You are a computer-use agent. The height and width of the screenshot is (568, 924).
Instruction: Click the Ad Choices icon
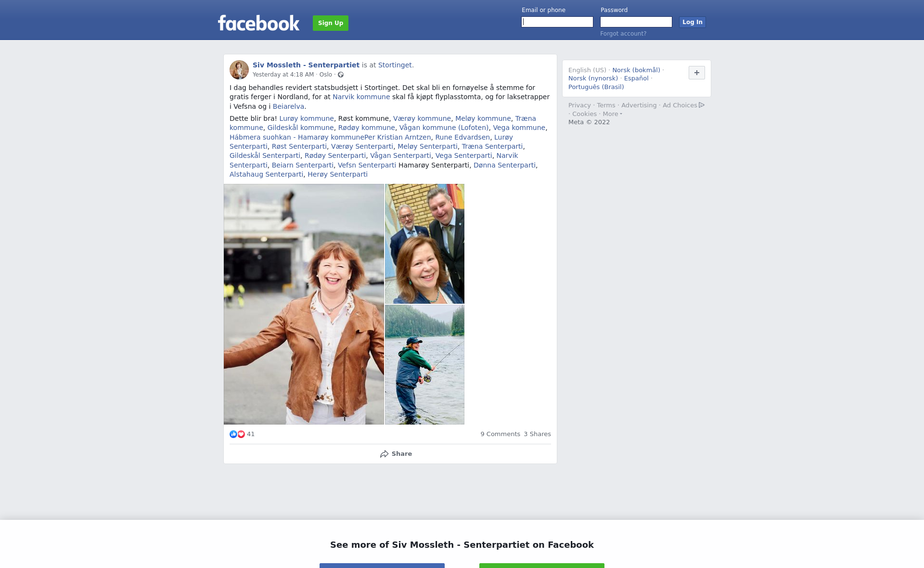tap(702, 105)
